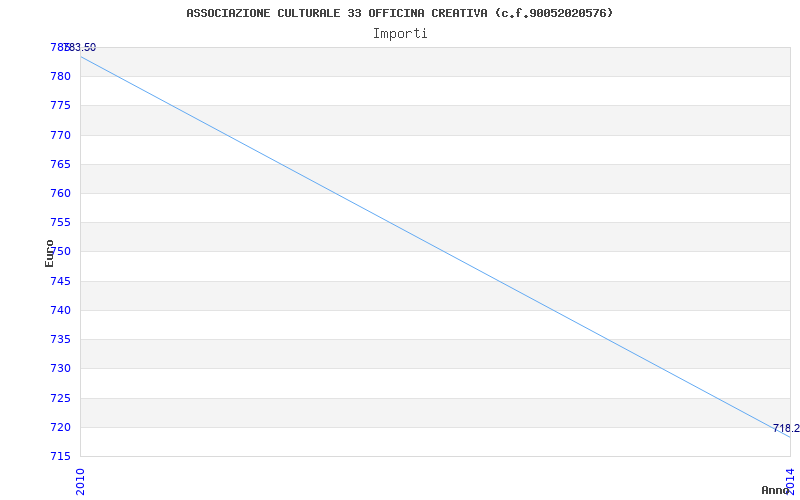Click the 750 y-axis label
This screenshot has width=800, height=500.
[61, 252]
